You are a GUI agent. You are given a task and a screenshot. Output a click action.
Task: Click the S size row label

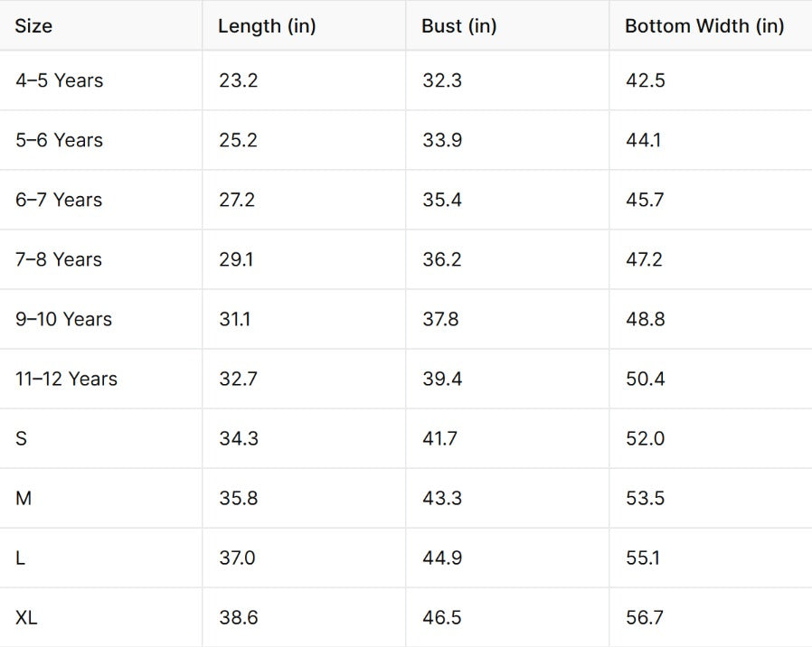[x=21, y=438]
